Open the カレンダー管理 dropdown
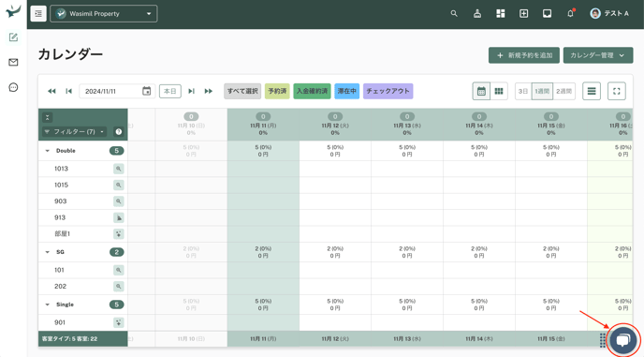This screenshot has height=357, width=644. click(x=598, y=55)
